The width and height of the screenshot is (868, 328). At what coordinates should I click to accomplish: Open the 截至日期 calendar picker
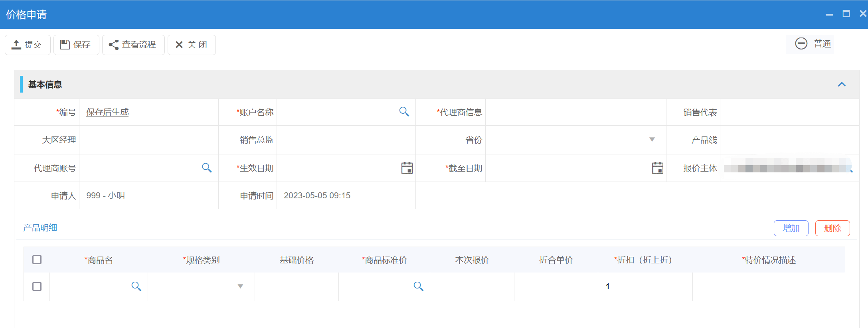[657, 168]
